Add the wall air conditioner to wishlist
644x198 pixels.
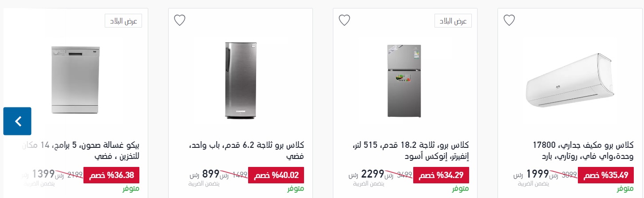[509, 20]
